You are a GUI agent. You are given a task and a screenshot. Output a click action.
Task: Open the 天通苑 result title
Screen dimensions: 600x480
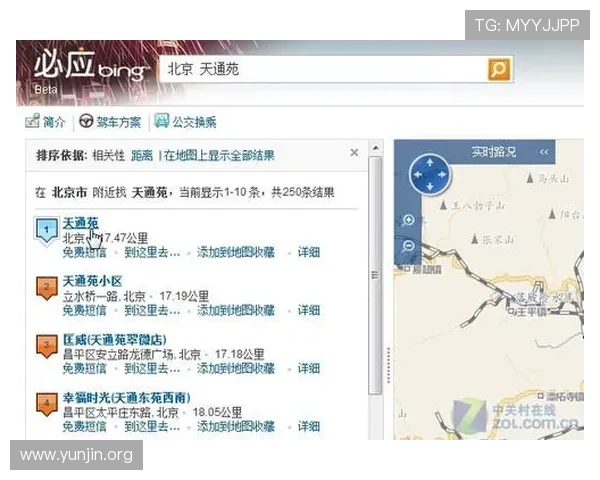80,223
